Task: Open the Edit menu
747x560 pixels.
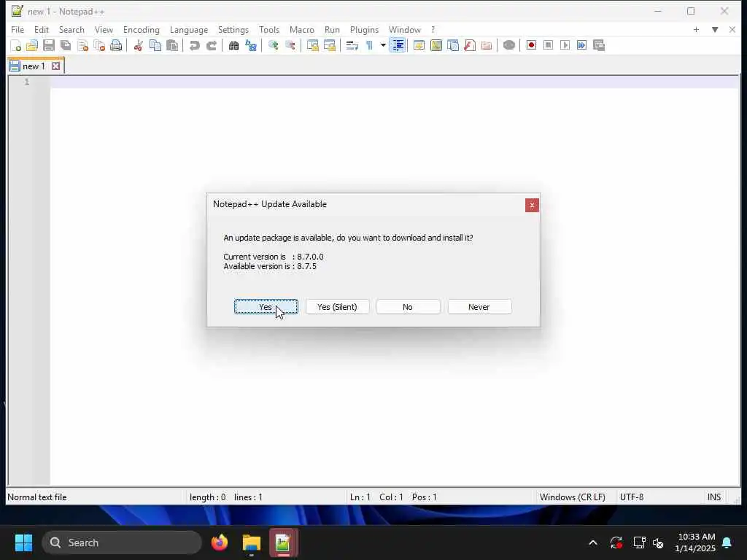Action: click(x=42, y=29)
